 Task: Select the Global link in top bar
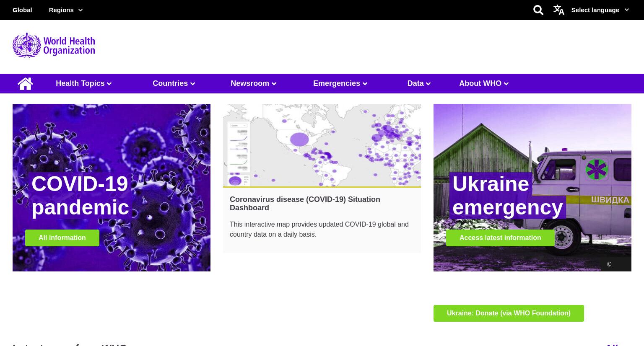coord(22,10)
